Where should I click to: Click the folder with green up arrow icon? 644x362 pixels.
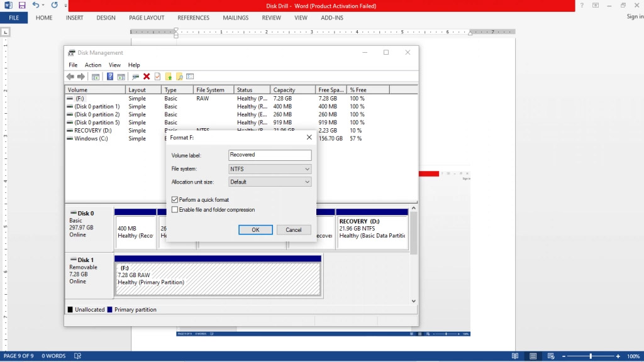(169, 77)
